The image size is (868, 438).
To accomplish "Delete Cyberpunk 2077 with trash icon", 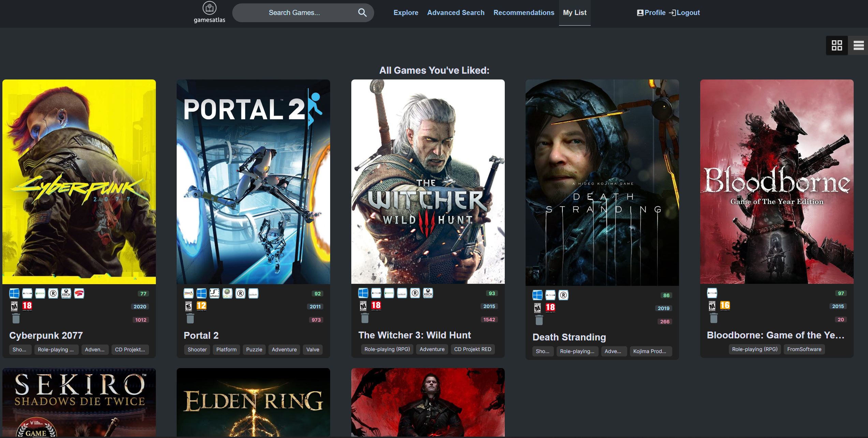I will click(16, 319).
